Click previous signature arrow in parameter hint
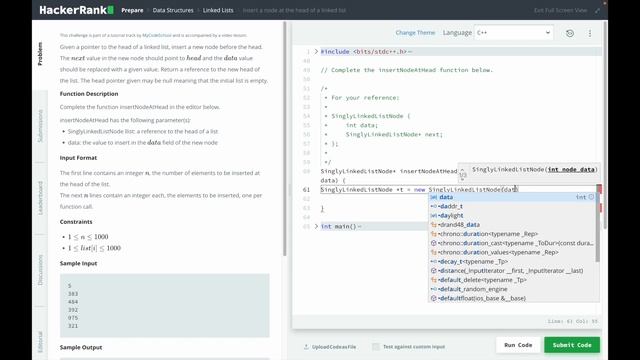Viewport: 640px width, 360px height. pyautogui.click(x=462, y=169)
